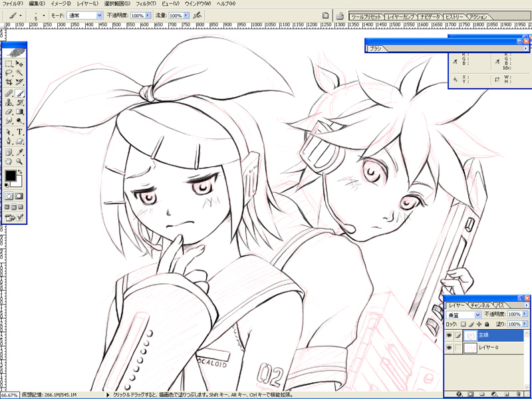Toggle airbrush mode in options bar
532x399 pixels.
coord(197,15)
